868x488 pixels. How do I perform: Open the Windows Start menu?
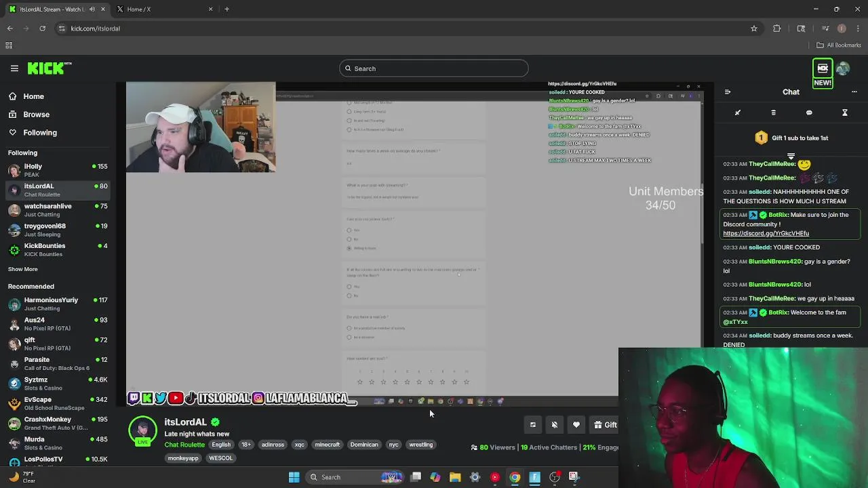click(294, 477)
